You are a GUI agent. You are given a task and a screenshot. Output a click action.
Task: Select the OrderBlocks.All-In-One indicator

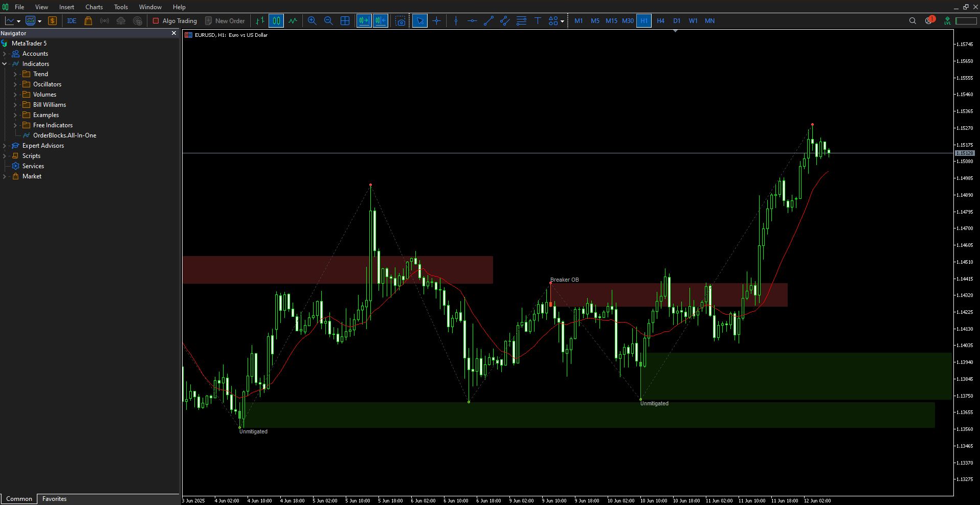(x=64, y=135)
